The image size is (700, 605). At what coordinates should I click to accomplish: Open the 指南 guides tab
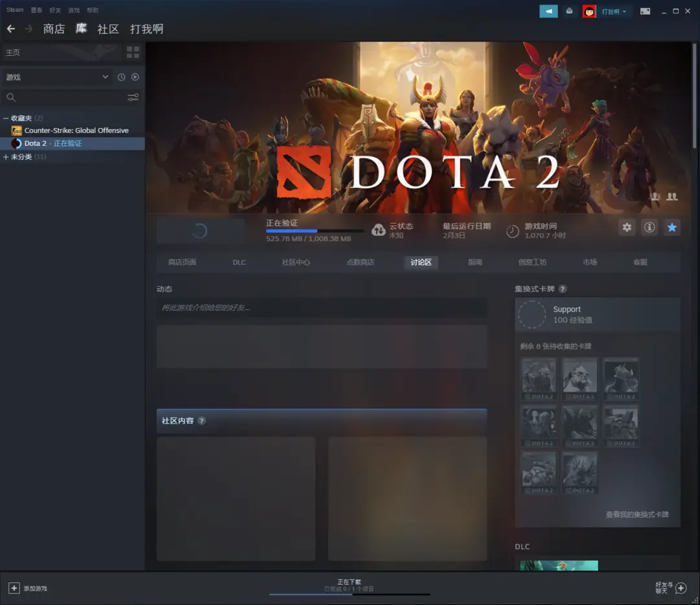(475, 262)
